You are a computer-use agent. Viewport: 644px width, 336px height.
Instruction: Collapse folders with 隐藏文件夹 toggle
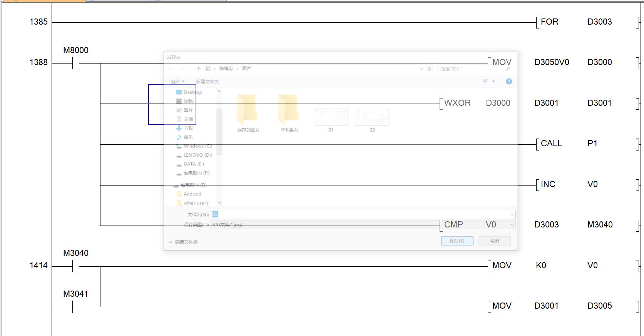pos(183,242)
